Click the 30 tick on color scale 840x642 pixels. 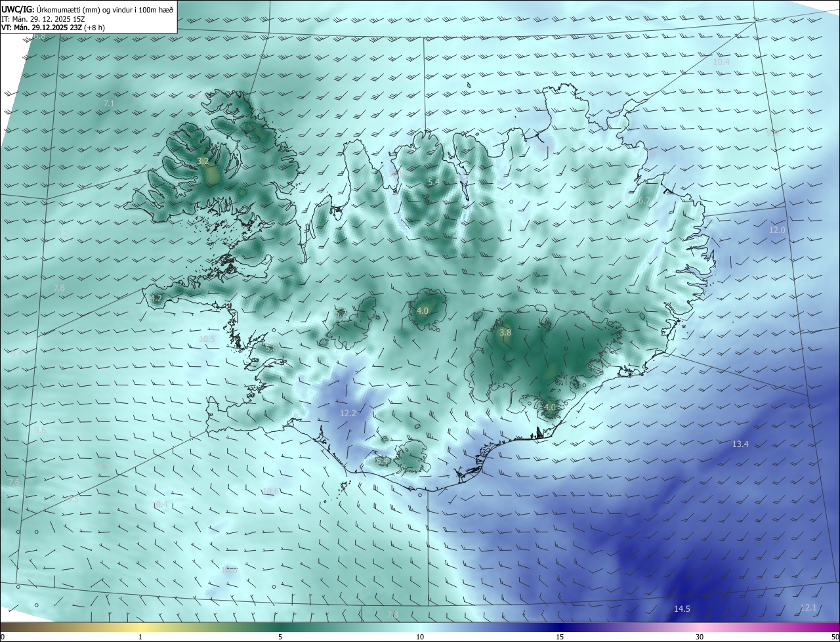coord(700,637)
